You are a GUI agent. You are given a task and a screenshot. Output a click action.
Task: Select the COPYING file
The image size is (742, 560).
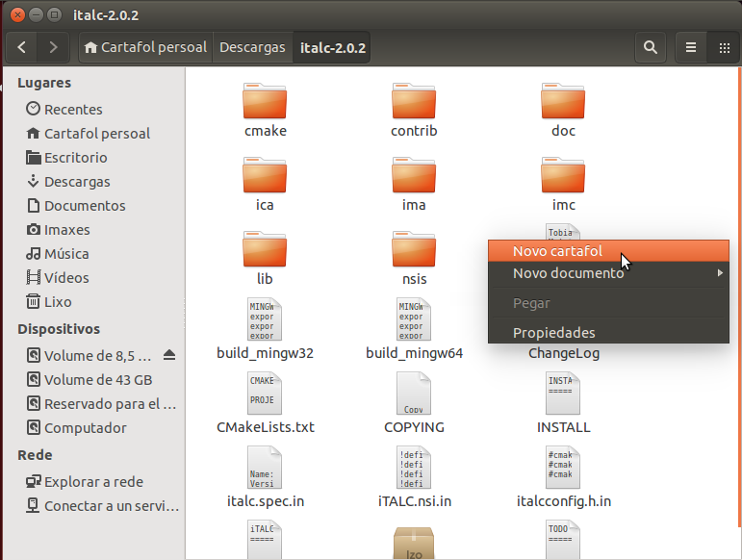[x=414, y=403]
